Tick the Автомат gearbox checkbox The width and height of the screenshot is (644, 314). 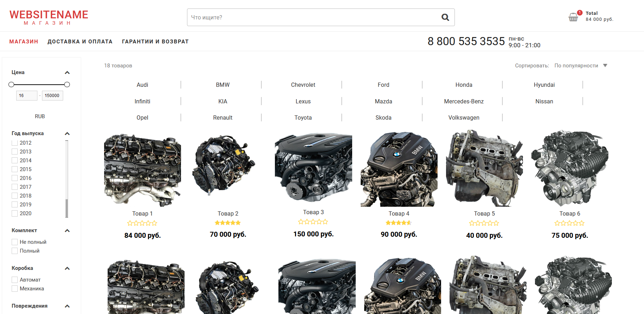pyautogui.click(x=14, y=280)
